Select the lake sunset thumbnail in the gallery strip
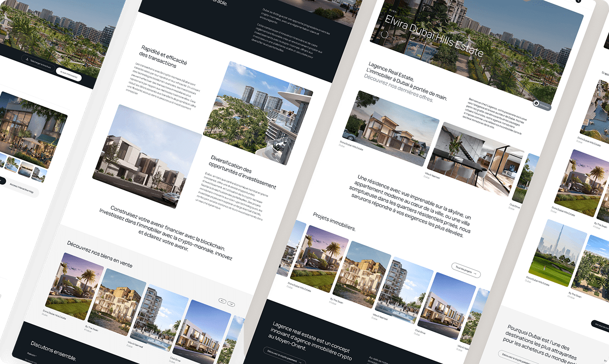Screen dimensions: 609x364 26,169
